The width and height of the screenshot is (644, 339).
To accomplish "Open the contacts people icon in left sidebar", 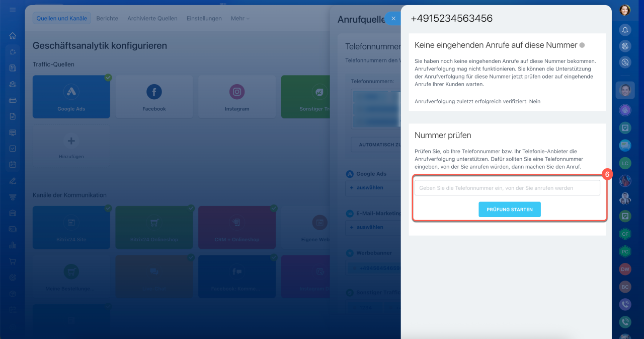I will pos(13,84).
